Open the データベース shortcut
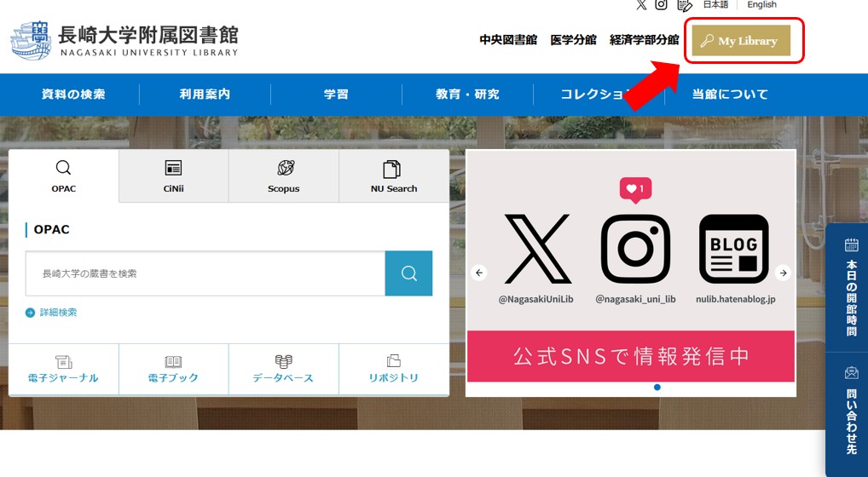Viewport: 868px width, 477px height. click(x=283, y=370)
